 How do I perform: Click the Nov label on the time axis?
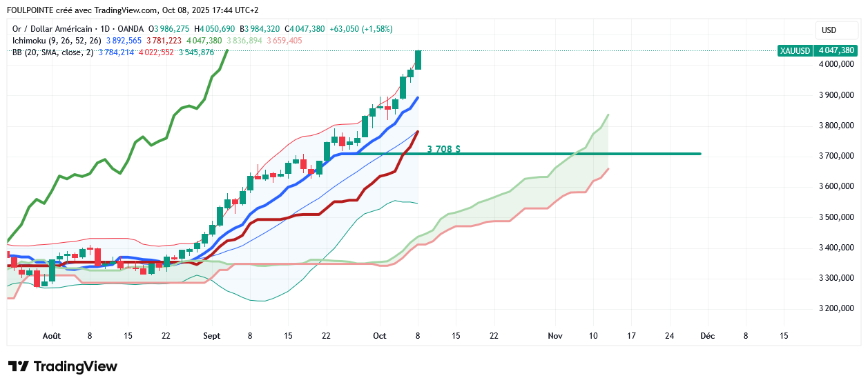pyautogui.click(x=554, y=336)
